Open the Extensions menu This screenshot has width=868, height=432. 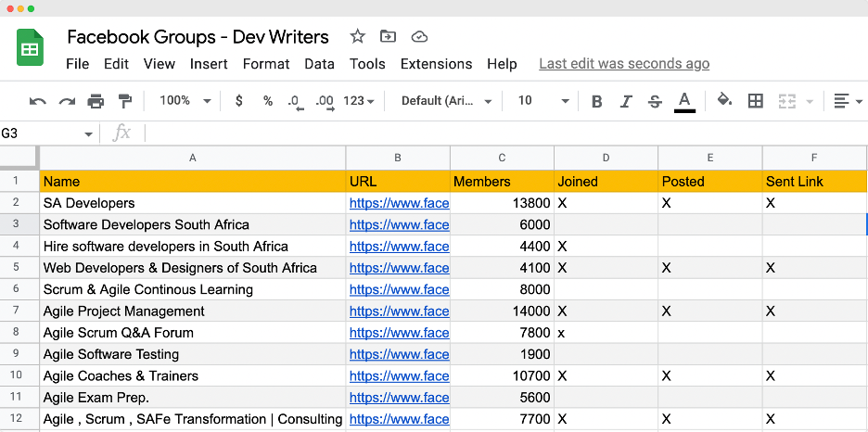pos(436,64)
